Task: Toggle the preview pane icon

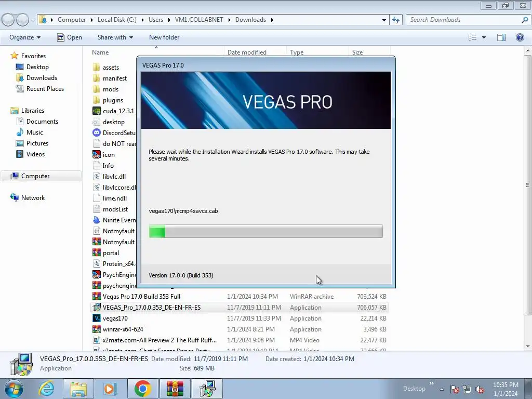Action: click(501, 37)
